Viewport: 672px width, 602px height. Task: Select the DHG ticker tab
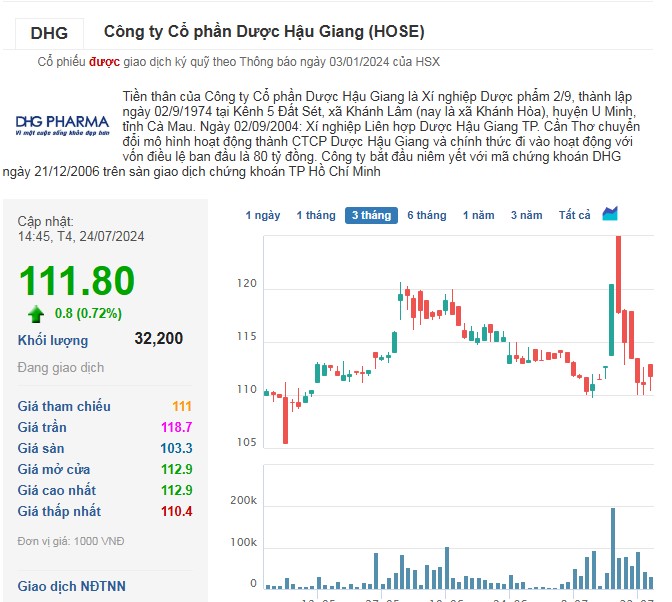[x=49, y=33]
